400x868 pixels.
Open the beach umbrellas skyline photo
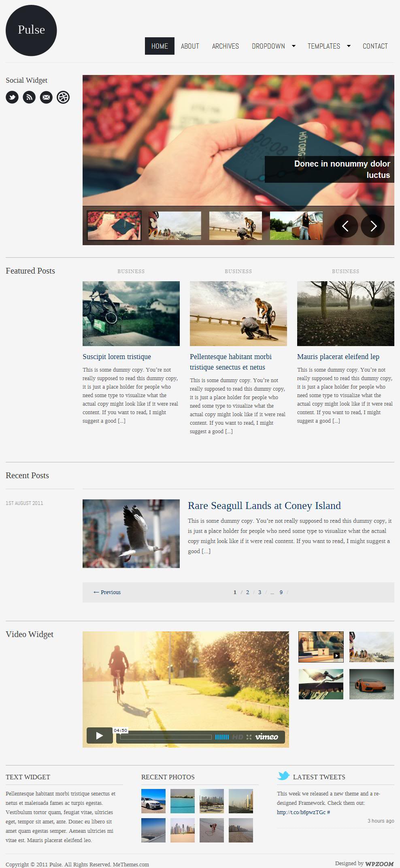point(212,801)
